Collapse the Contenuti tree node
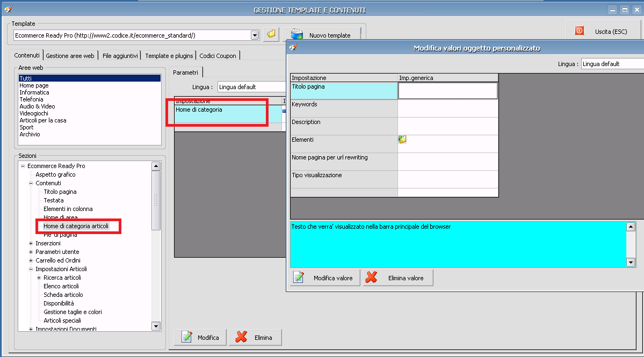 point(31,184)
